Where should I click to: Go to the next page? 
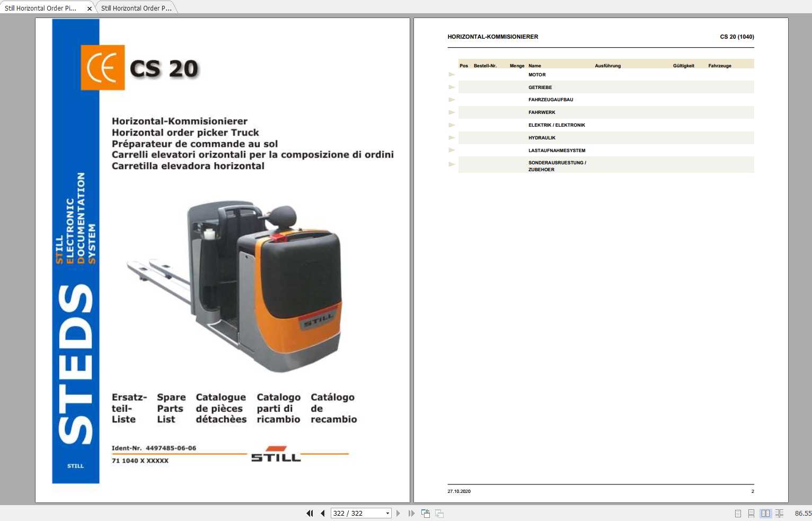(398, 513)
